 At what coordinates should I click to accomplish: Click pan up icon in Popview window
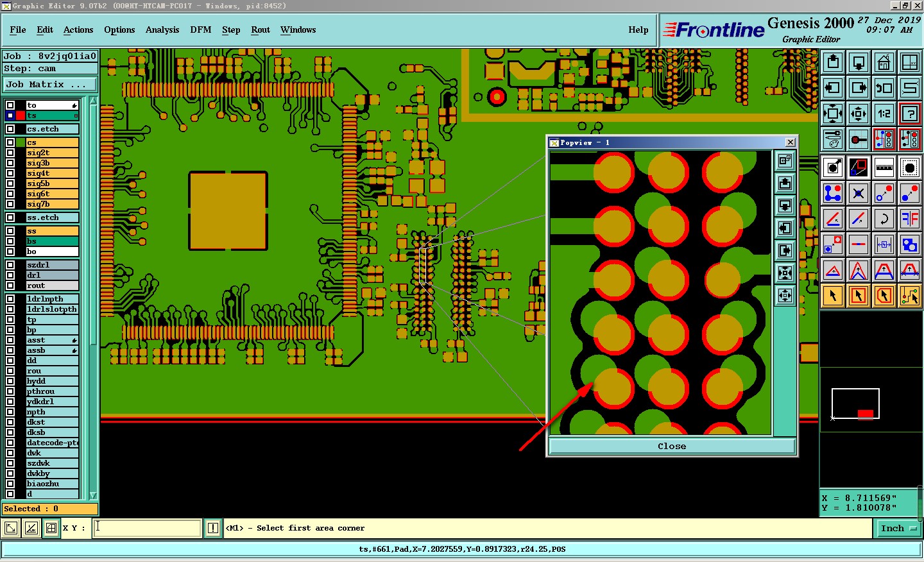pyautogui.click(x=785, y=183)
